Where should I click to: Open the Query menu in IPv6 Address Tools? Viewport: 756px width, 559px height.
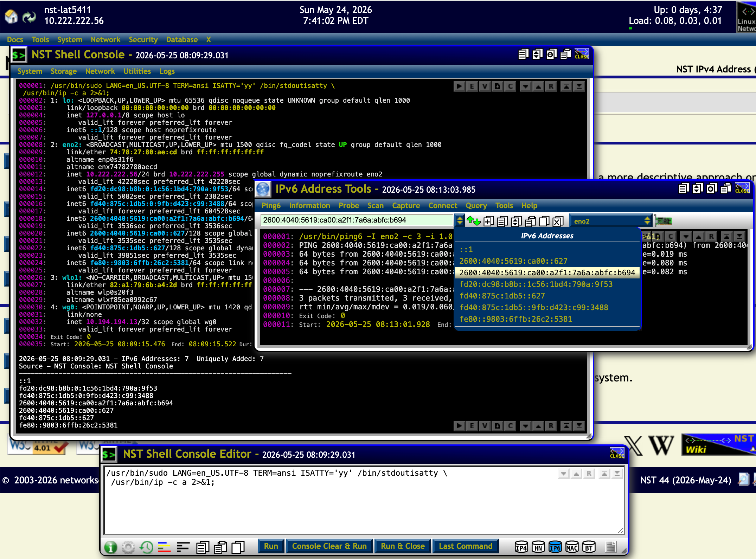[476, 206]
